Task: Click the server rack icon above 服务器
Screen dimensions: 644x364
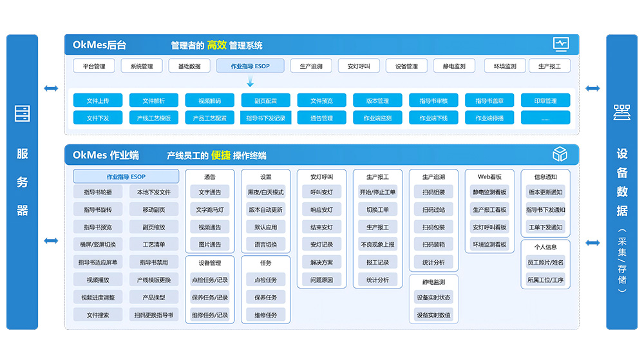Action: point(22,113)
